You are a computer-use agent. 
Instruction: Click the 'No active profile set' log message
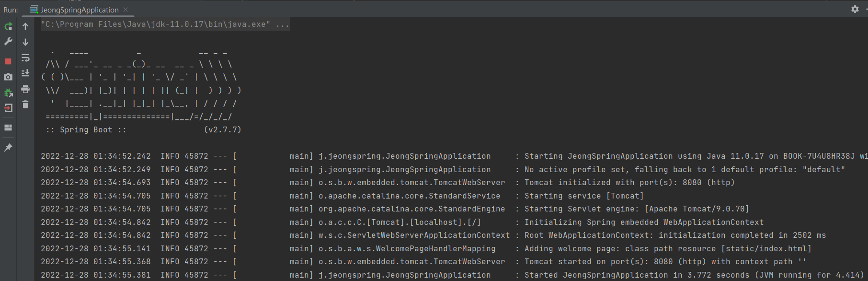(685, 170)
